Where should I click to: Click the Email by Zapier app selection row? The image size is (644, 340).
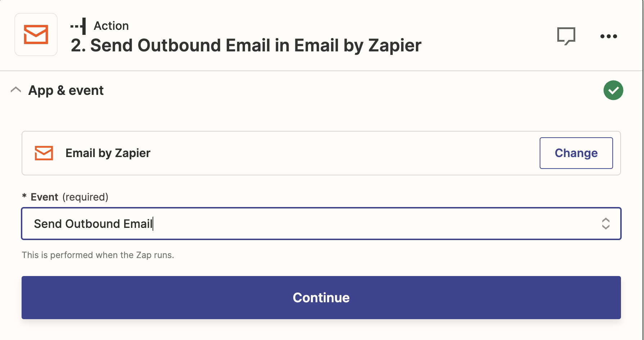321,153
